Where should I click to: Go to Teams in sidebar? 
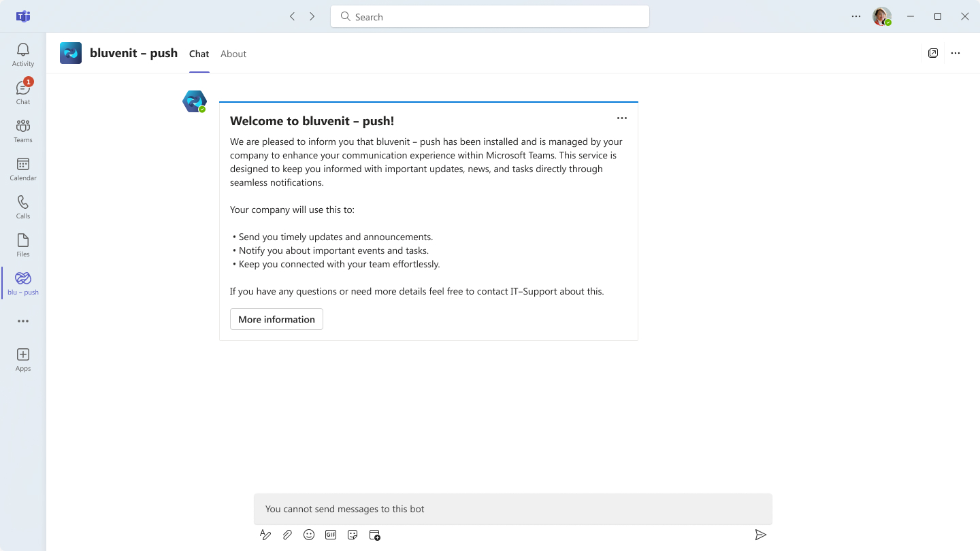(x=23, y=131)
